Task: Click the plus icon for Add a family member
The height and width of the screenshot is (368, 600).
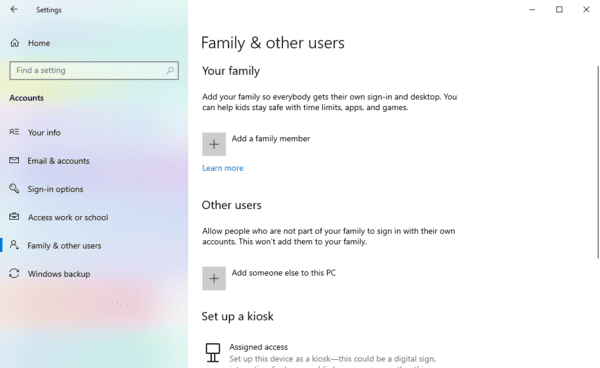Action: 214,144
